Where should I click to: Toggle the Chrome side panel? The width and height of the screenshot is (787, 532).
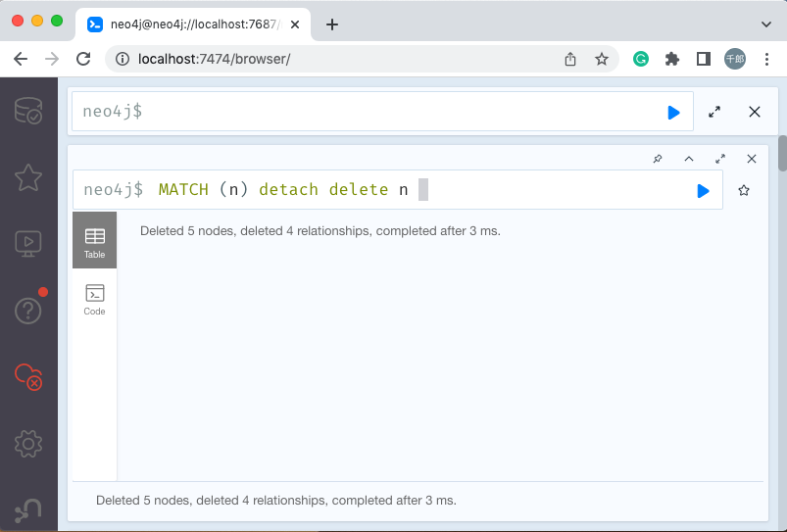click(703, 59)
